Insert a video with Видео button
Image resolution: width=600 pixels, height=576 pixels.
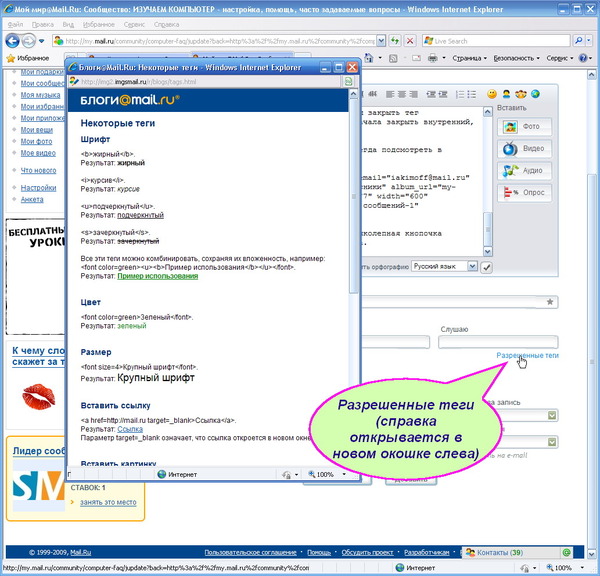tap(525, 148)
